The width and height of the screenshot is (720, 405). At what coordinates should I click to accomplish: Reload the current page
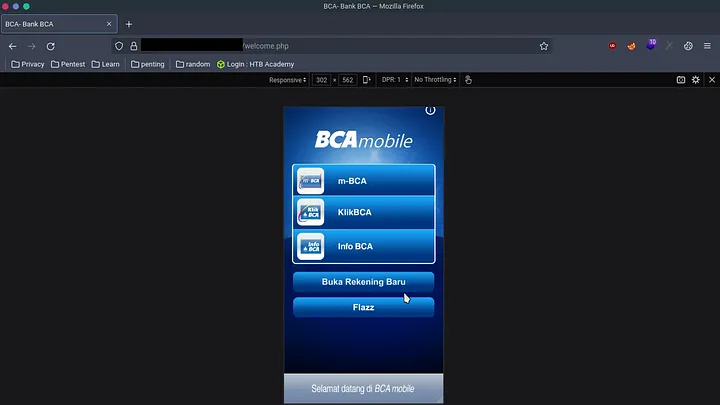tap(51, 46)
